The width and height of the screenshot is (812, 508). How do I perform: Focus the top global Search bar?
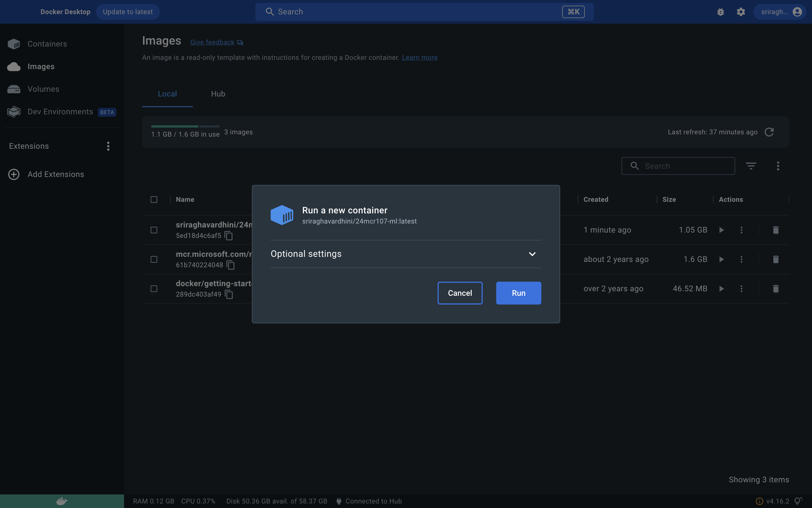[x=424, y=12]
